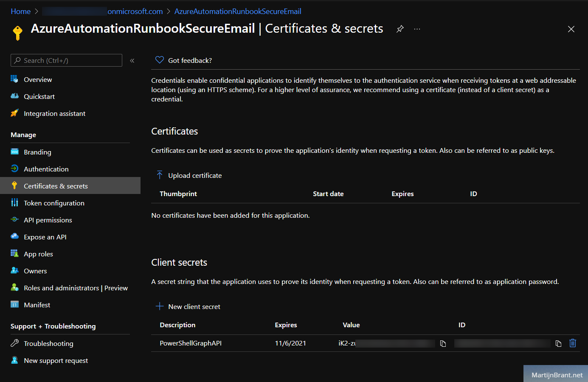Click Upload certificate button

(x=189, y=175)
